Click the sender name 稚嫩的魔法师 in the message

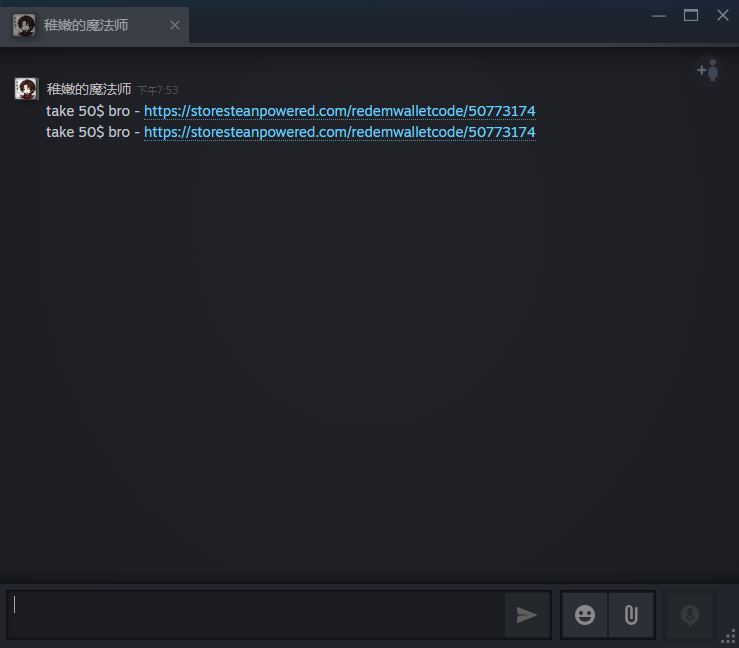pos(89,89)
